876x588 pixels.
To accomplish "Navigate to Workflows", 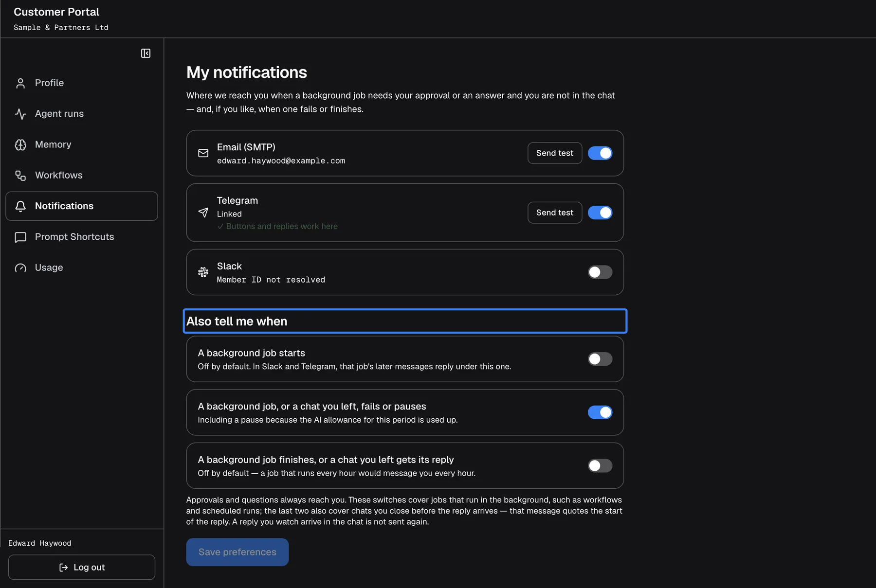I will tap(82, 175).
